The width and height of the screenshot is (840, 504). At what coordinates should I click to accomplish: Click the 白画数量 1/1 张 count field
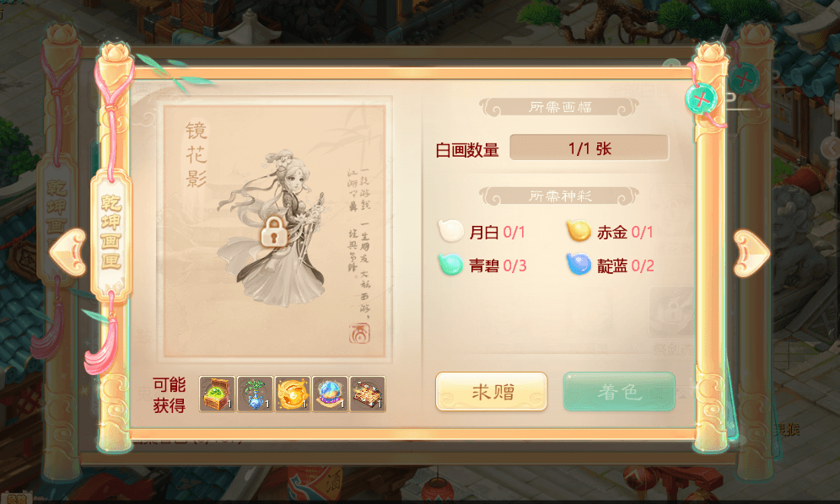[589, 147]
